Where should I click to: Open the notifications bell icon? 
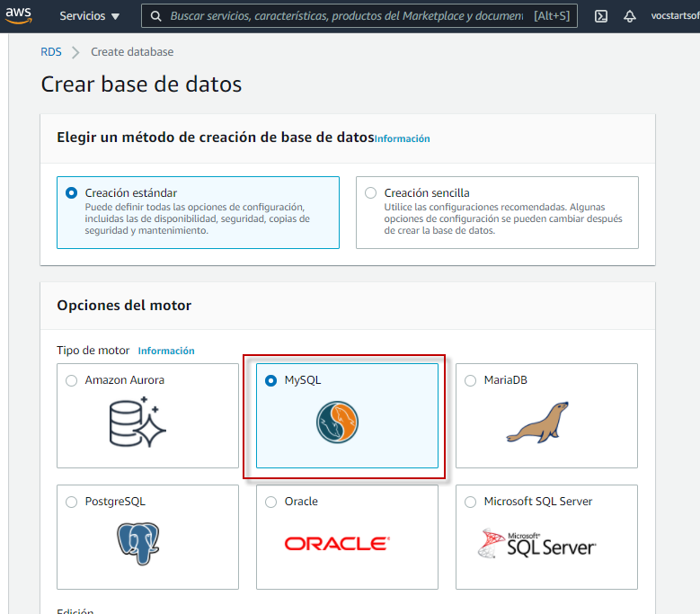pyautogui.click(x=630, y=16)
